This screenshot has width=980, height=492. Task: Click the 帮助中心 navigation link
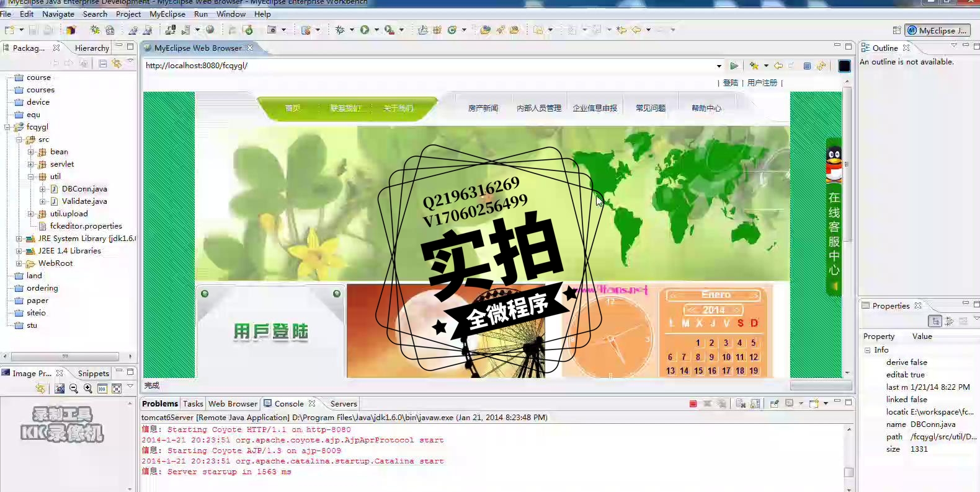point(706,108)
